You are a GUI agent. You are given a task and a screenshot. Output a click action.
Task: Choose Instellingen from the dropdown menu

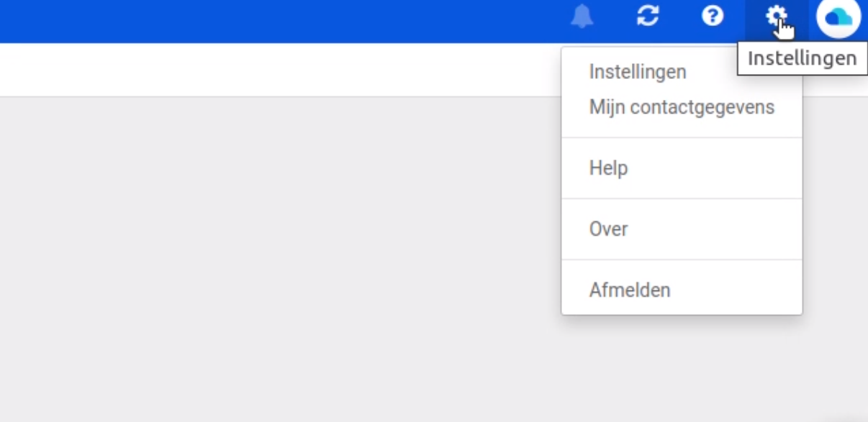pos(636,72)
